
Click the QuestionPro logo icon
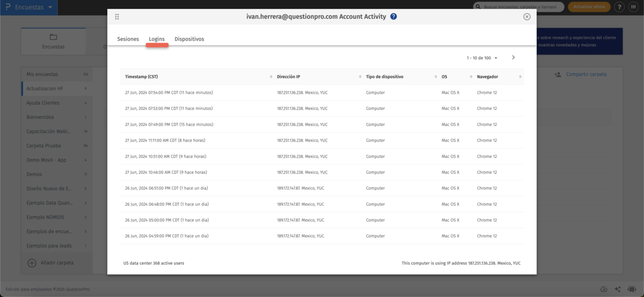tap(7, 8)
